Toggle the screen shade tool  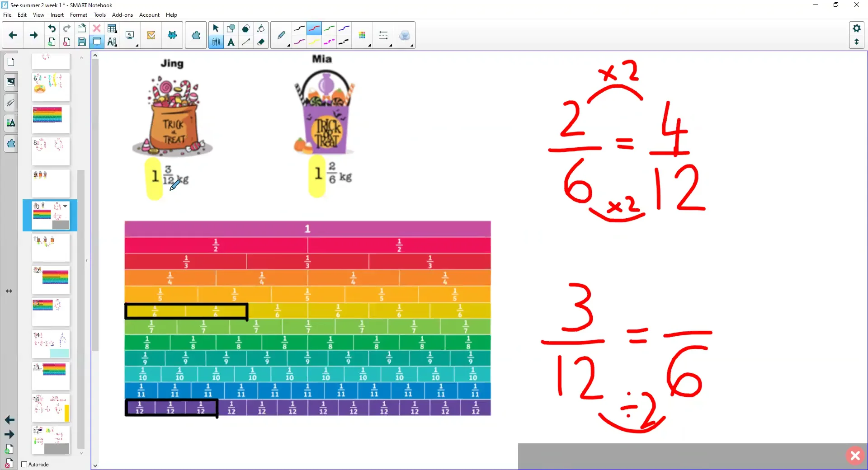96,42
